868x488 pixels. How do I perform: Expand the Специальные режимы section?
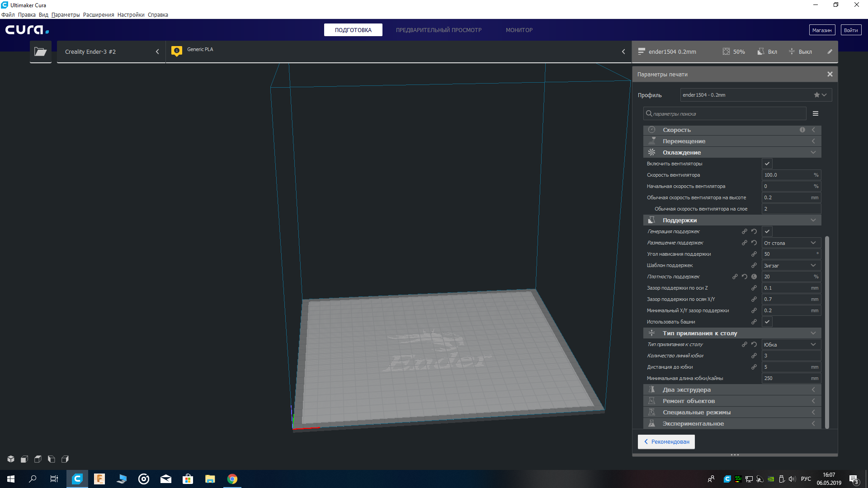point(732,412)
